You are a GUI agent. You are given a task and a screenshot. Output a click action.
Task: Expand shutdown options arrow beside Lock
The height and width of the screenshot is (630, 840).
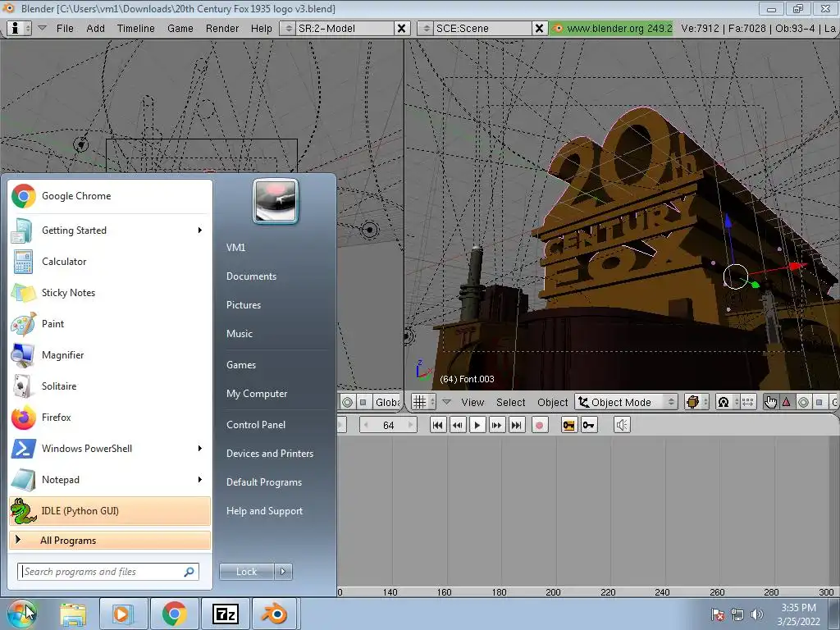point(283,572)
